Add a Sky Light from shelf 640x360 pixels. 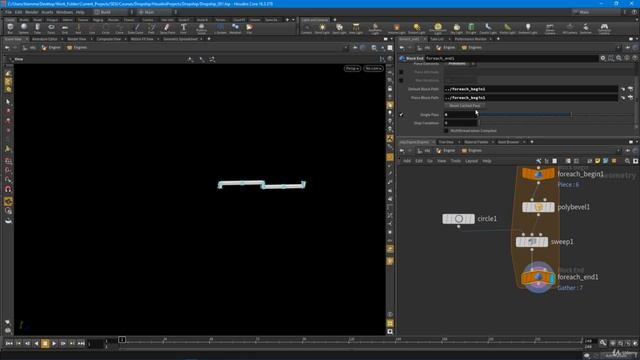(x=457, y=29)
